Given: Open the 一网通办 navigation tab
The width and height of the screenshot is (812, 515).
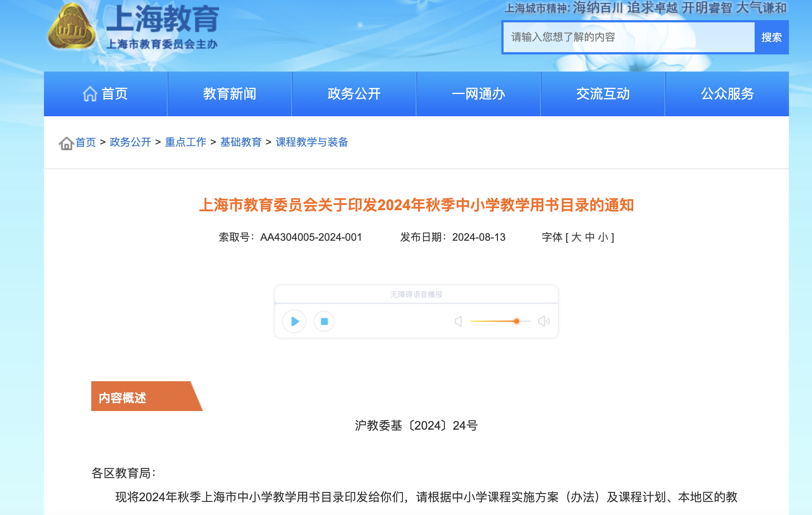Looking at the screenshot, I should (x=478, y=94).
